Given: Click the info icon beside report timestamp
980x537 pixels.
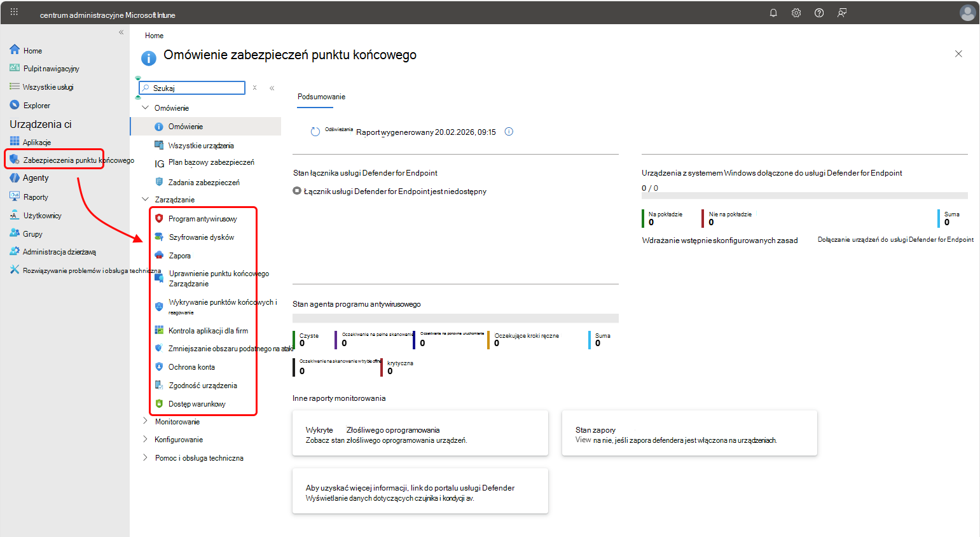Looking at the screenshot, I should click(509, 132).
